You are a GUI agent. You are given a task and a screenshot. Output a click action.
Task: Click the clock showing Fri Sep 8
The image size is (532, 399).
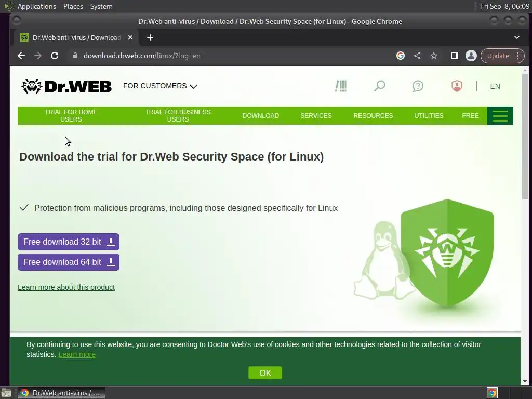click(504, 6)
